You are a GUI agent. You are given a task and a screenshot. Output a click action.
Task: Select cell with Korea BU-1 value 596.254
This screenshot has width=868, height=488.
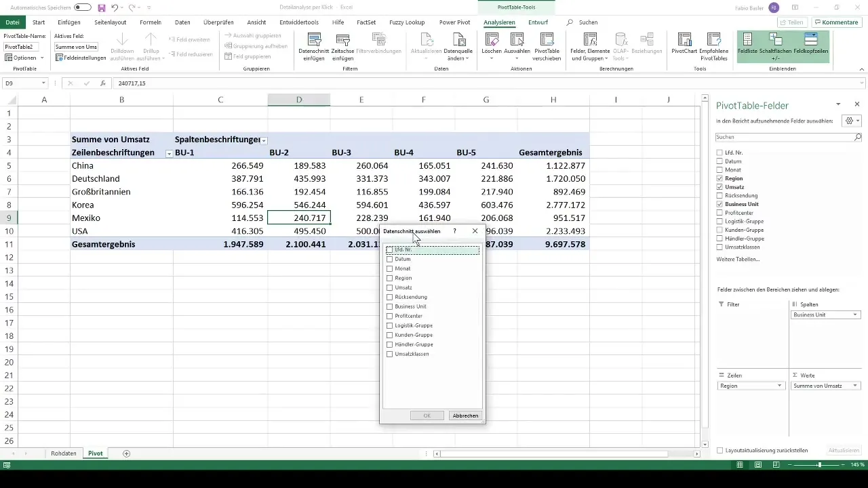point(220,205)
